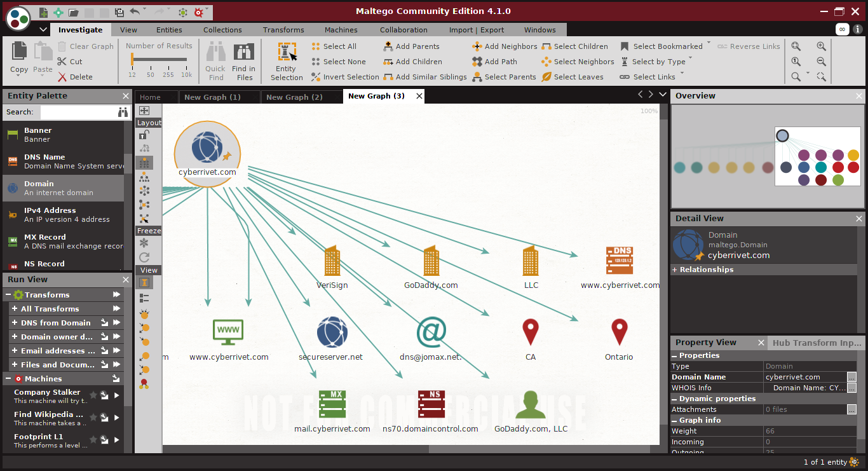Open the Quick Find binoculars
This screenshot has height=471, width=868.
pyautogui.click(x=215, y=62)
